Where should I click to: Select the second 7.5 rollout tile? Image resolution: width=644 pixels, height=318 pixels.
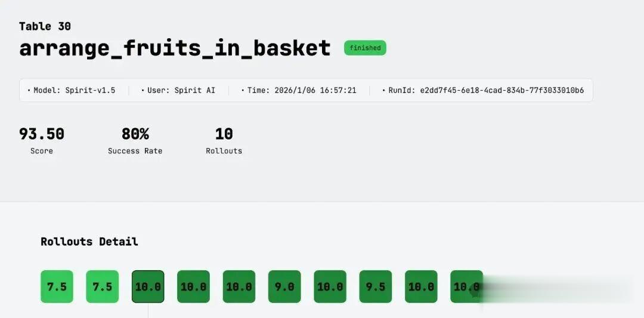102,286
